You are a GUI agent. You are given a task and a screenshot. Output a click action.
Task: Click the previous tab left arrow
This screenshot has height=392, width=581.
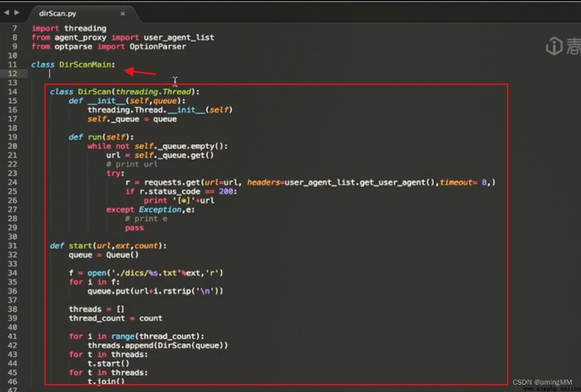7,12
